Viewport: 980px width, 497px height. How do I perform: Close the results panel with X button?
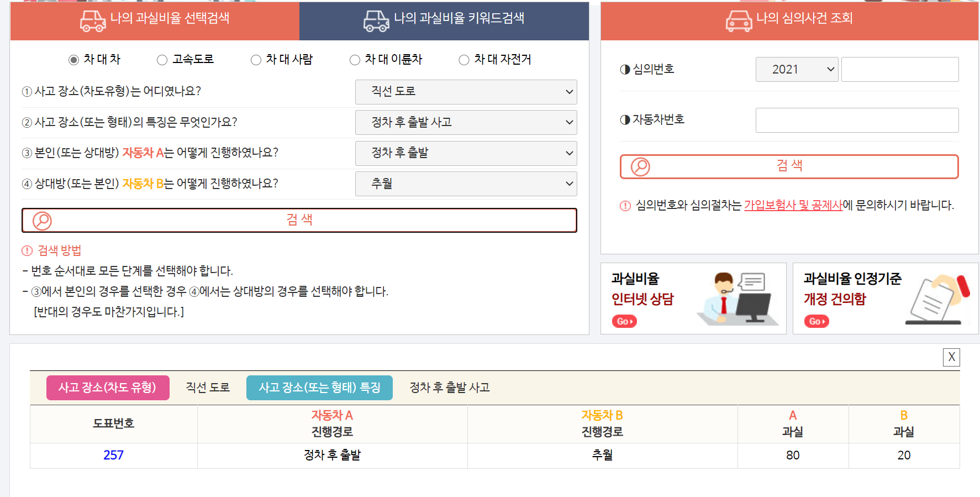pyautogui.click(x=951, y=357)
